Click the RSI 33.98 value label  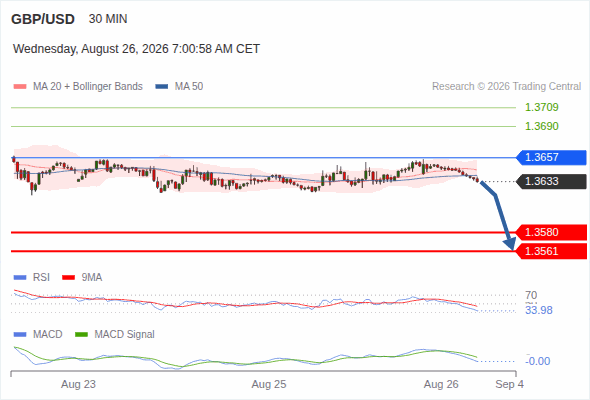point(539,310)
